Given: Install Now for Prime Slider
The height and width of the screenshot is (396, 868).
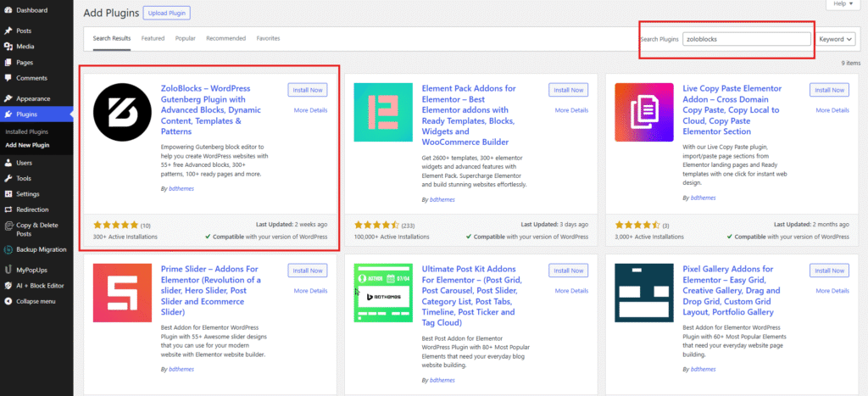Looking at the screenshot, I should pyautogui.click(x=308, y=271).
